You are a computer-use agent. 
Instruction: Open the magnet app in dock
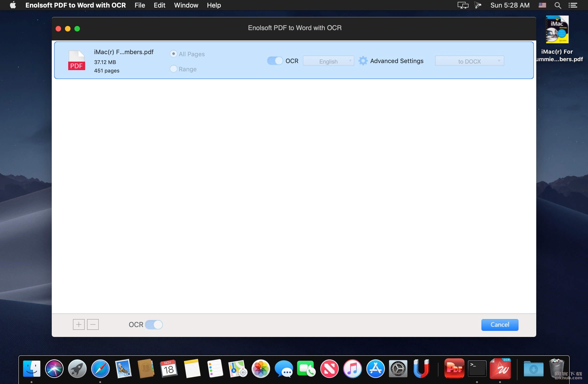pyautogui.click(x=421, y=369)
